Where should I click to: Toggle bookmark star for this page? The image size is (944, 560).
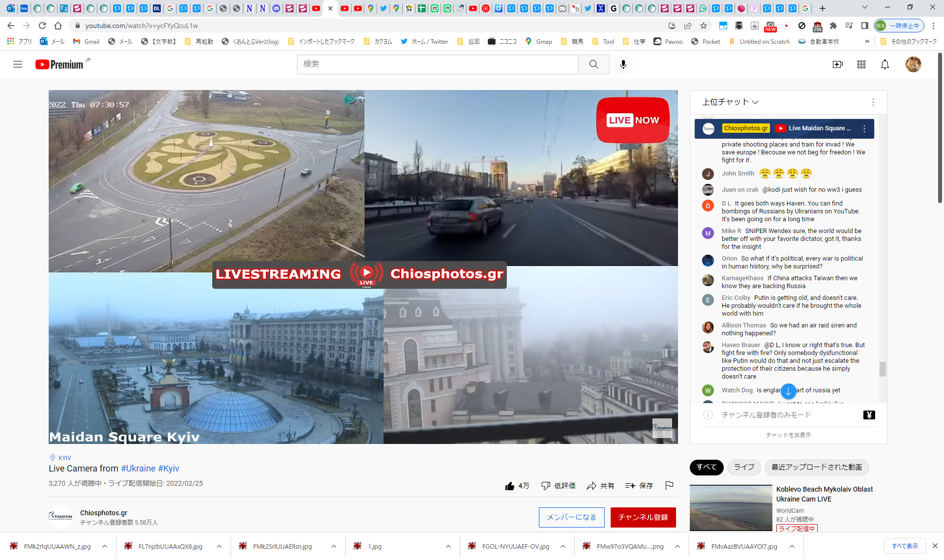click(704, 26)
